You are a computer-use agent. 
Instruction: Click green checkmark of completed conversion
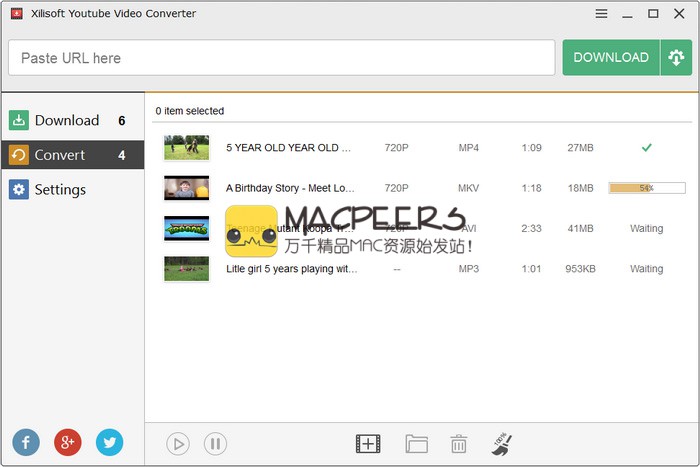(647, 147)
